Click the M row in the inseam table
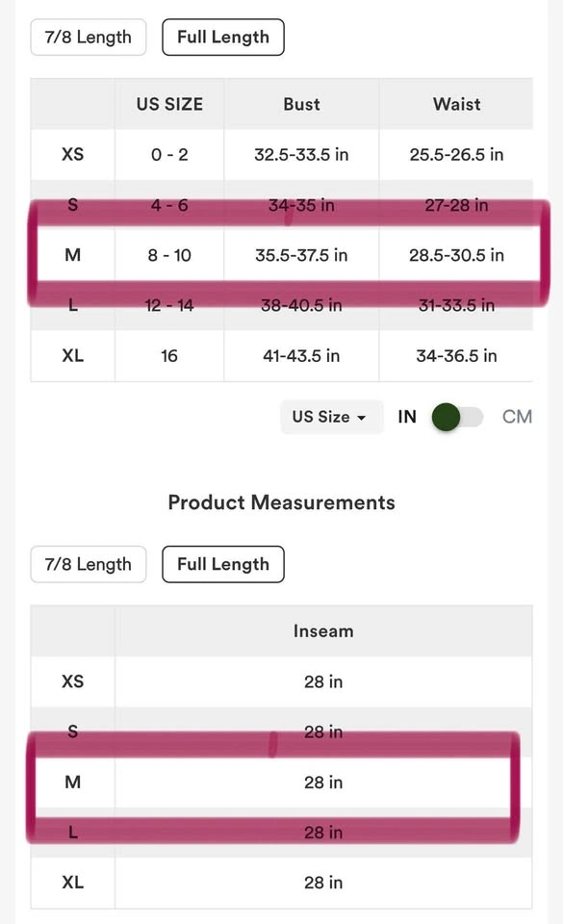 [x=281, y=782]
